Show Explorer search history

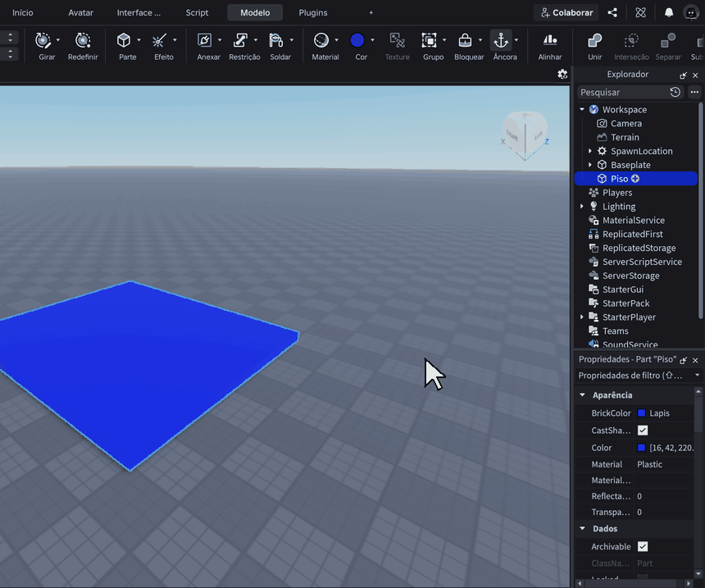pos(675,92)
